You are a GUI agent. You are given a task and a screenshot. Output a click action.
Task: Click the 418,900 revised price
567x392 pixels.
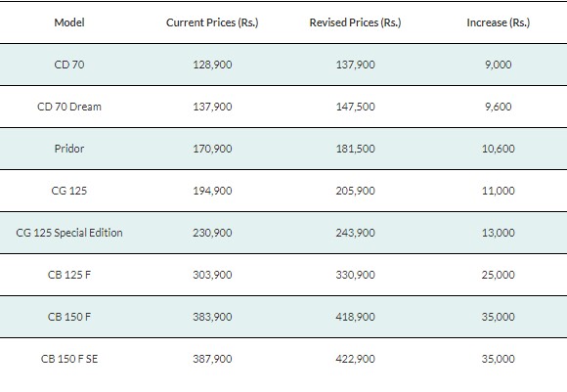pyautogui.click(x=355, y=317)
